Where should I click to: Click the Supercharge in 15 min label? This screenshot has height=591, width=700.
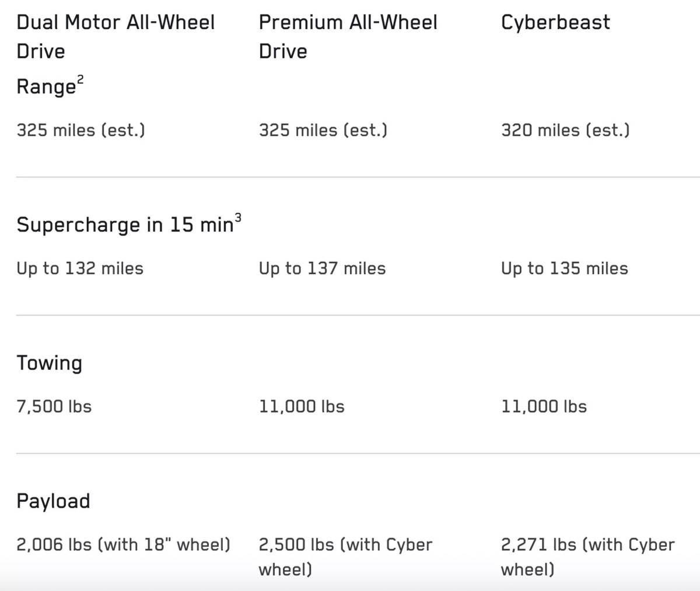click(124, 225)
